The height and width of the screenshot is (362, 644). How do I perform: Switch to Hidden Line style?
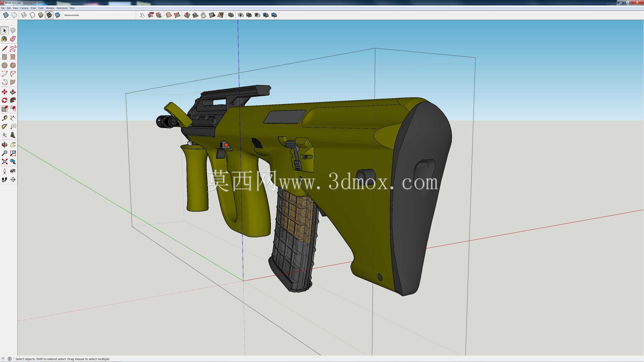click(32, 15)
